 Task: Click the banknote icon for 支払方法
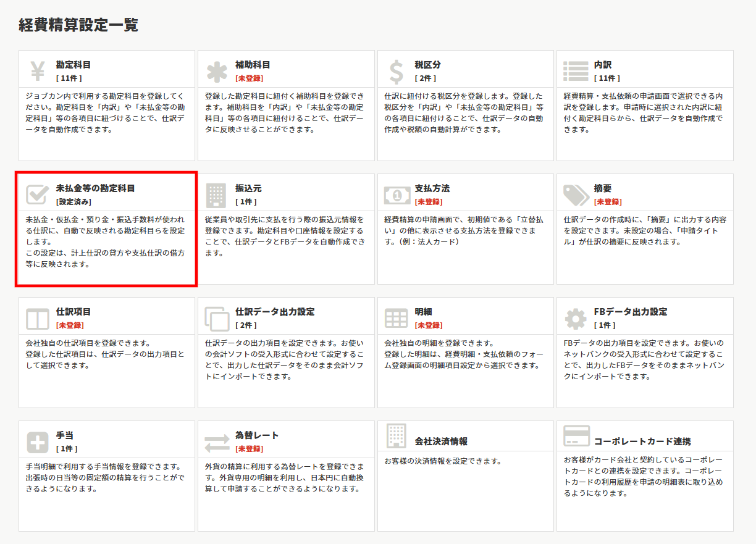click(x=396, y=195)
